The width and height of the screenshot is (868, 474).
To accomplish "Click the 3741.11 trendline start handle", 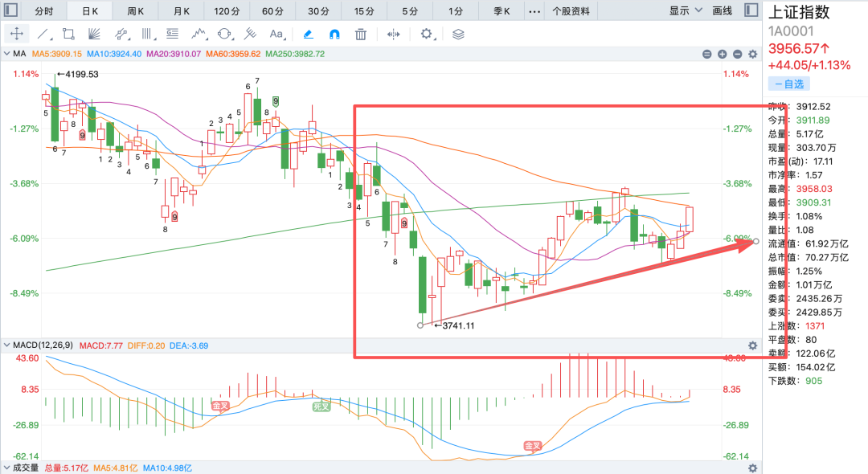I will pos(420,325).
